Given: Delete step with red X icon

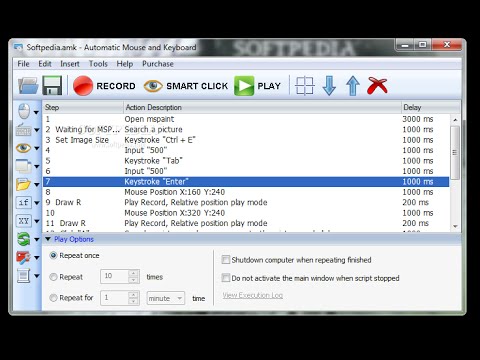Looking at the screenshot, I should 377,86.
